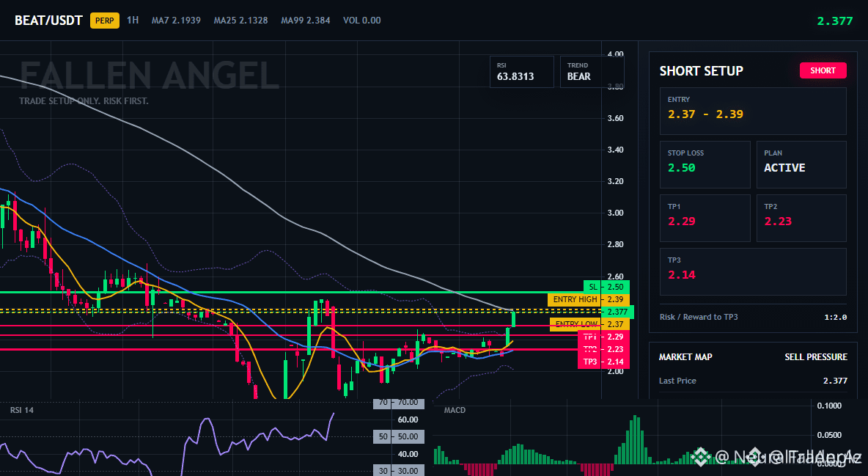Viewport: 868px width, 476px height.
Task: Click the TP2 2.23 card
Action: [x=801, y=218]
